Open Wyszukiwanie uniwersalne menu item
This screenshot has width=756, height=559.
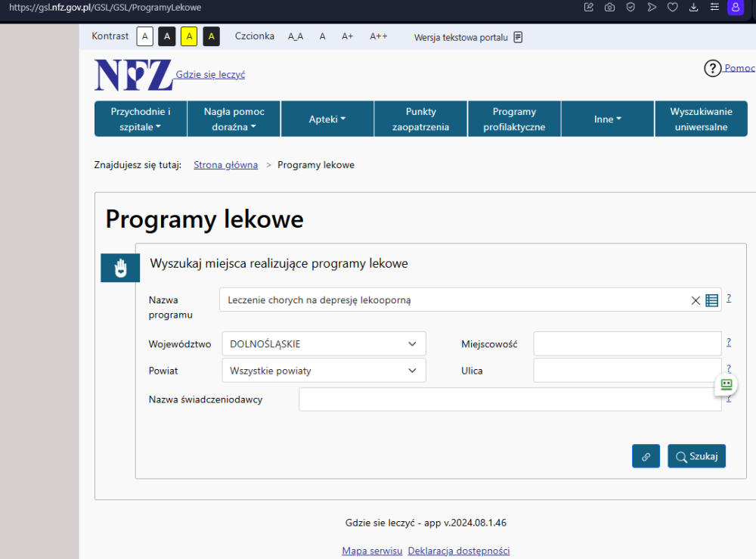[x=701, y=120]
